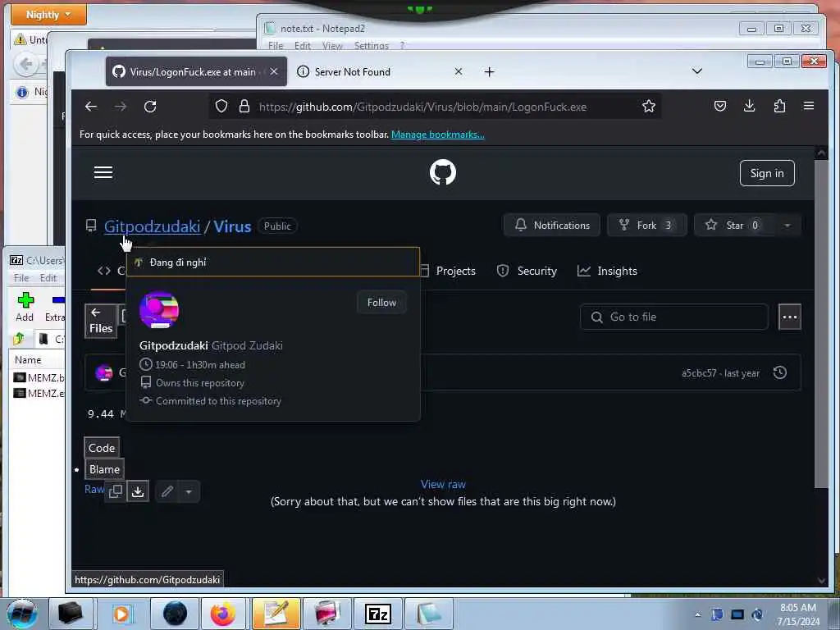The height and width of the screenshot is (630, 840).
Task: List all tabs with chevron dropdown
Action: point(697,71)
